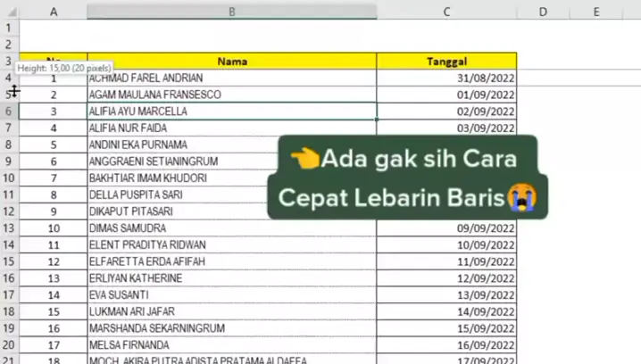Select row 20 header

8,344
